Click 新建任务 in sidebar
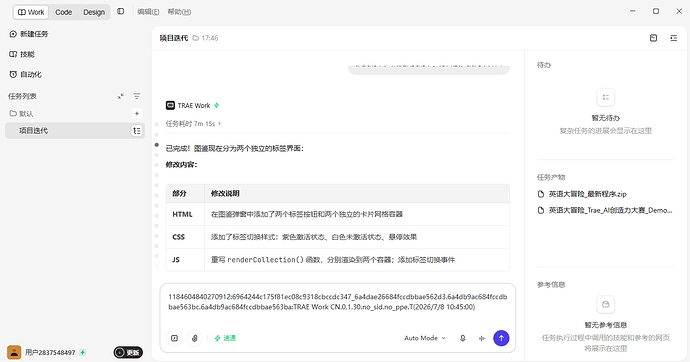Viewport: 690px width, 362px height. point(29,34)
